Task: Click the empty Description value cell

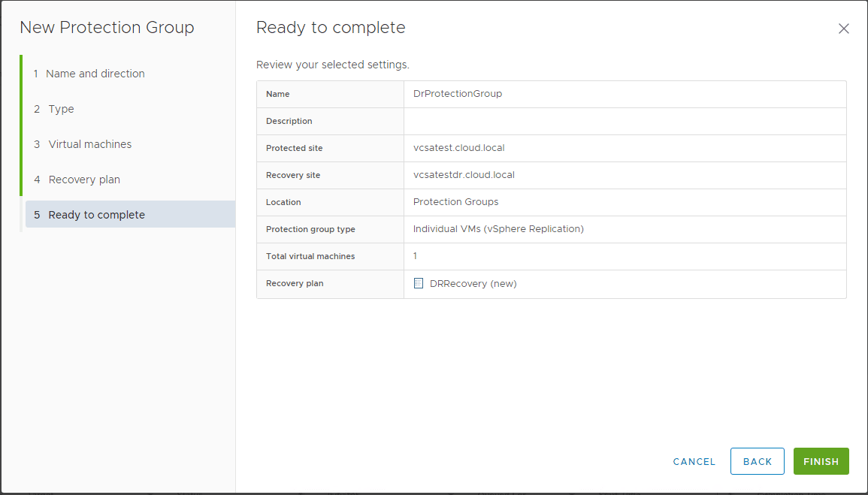Action: (624, 121)
